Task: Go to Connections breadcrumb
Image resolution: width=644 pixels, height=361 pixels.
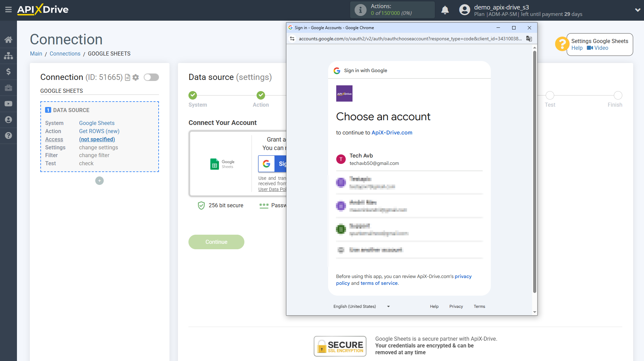Action: [65, 54]
